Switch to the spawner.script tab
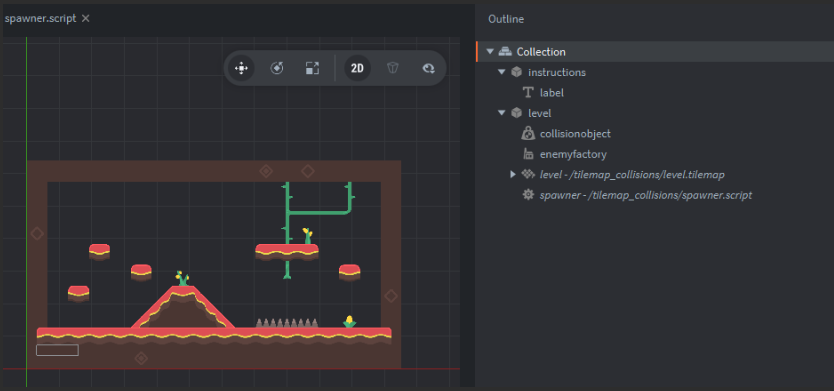Viewport: 834px width, 391px height. point(40,19)
